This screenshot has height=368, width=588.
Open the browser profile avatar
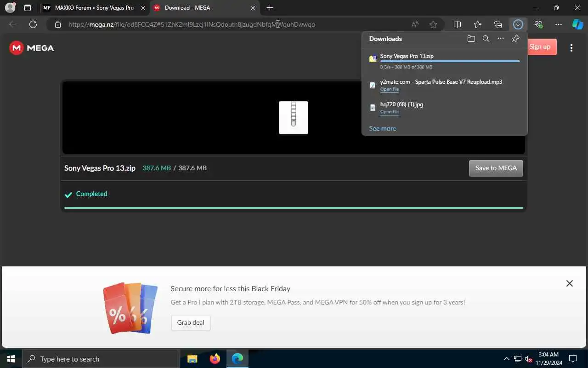[10, 8]
